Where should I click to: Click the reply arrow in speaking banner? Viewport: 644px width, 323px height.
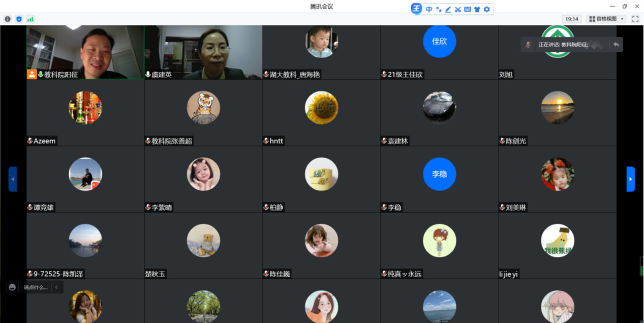pos(616,45)
